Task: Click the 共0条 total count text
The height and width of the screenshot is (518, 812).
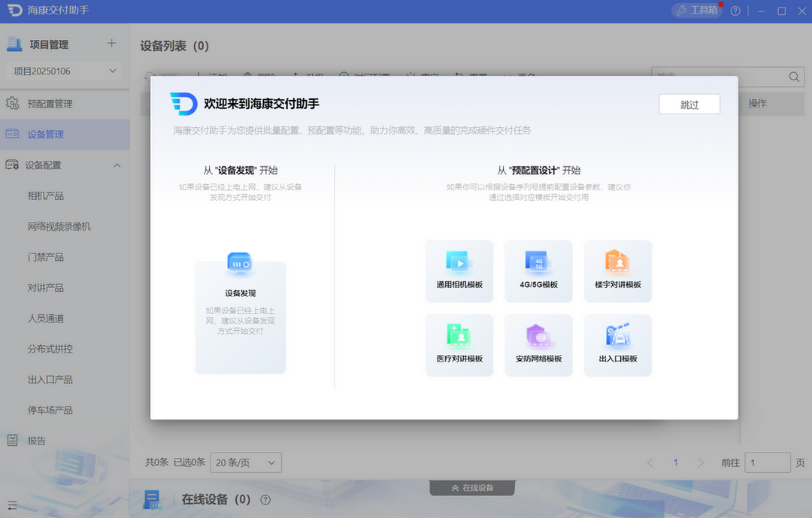Action: 157,462
